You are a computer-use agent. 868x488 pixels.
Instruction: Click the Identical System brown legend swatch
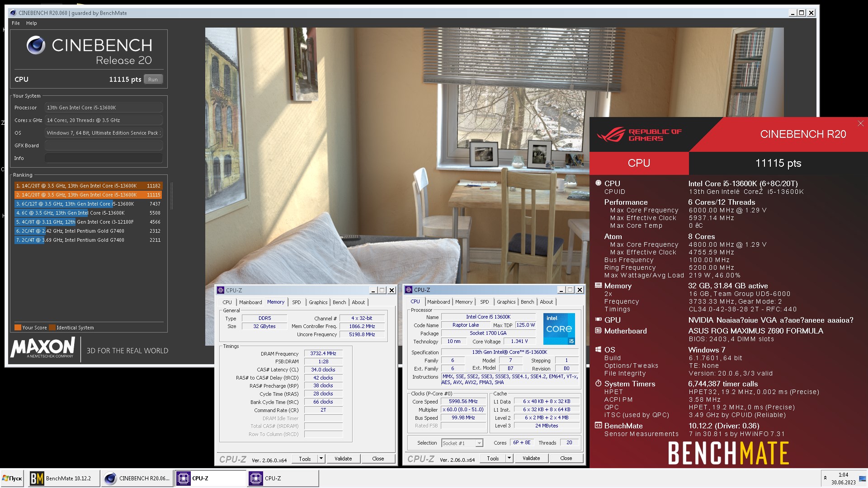[52, 328]
